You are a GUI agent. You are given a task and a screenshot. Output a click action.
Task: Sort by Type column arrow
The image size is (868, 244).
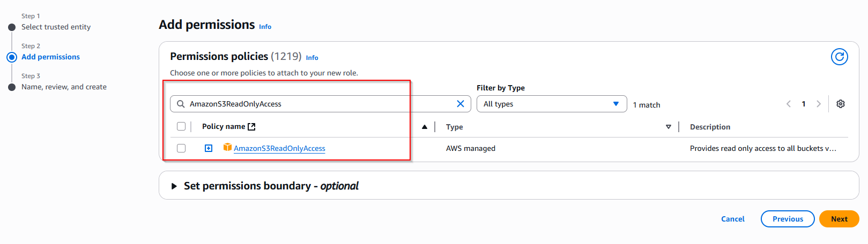coord(668,127)
